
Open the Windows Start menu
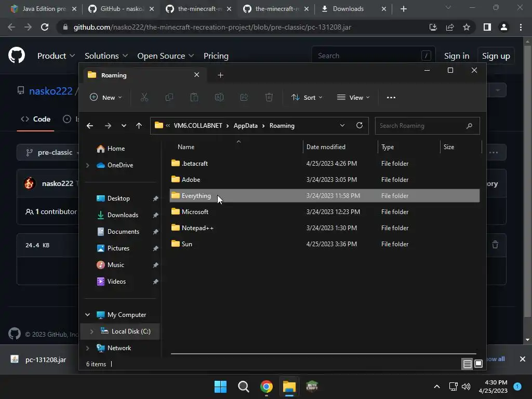[x=220, y=387]
